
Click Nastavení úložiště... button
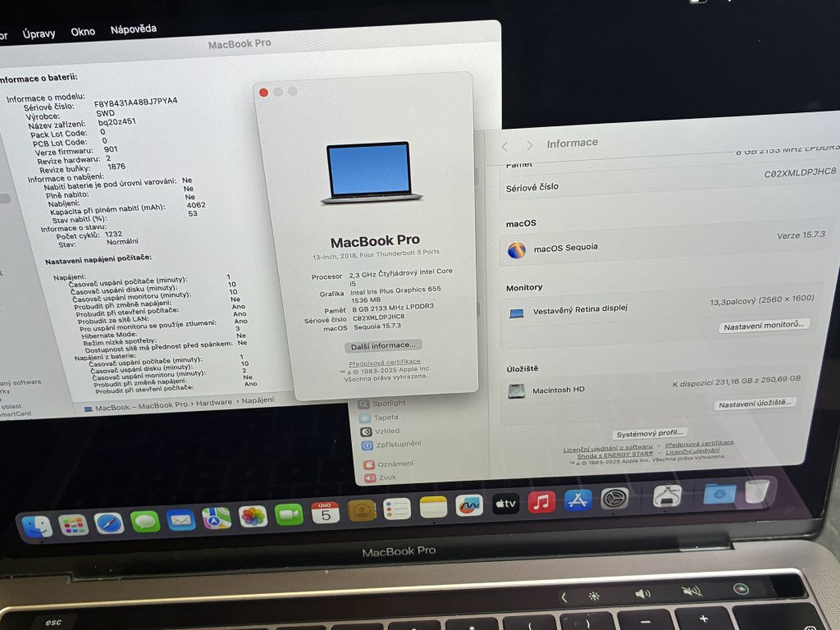tap(755, 404)
